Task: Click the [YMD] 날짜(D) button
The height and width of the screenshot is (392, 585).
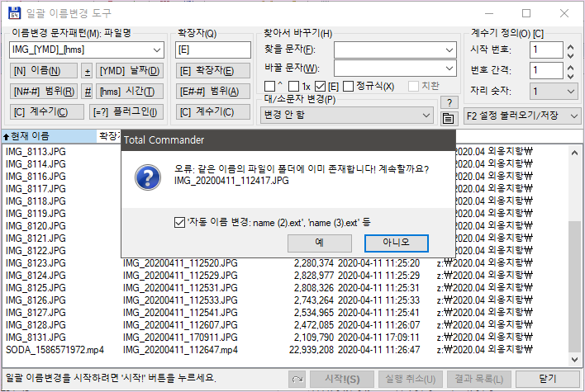Action: [130, 71]
